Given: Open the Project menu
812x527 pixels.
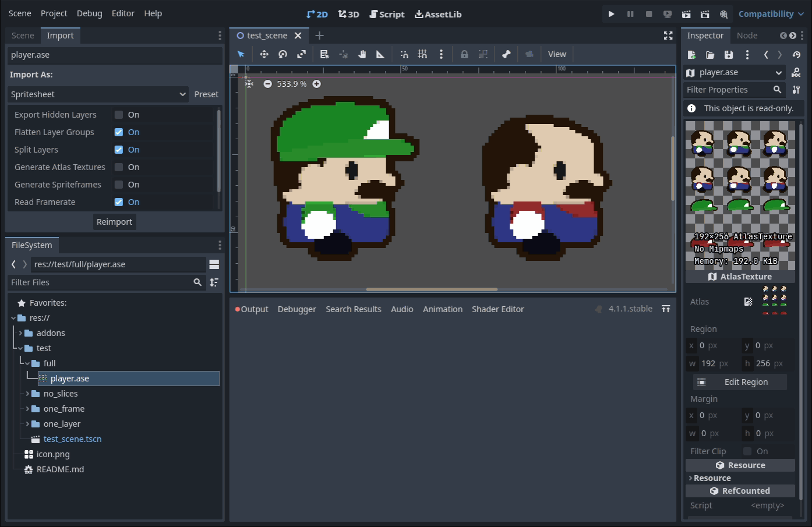Looking at the screenshot, I should point(54,13).
